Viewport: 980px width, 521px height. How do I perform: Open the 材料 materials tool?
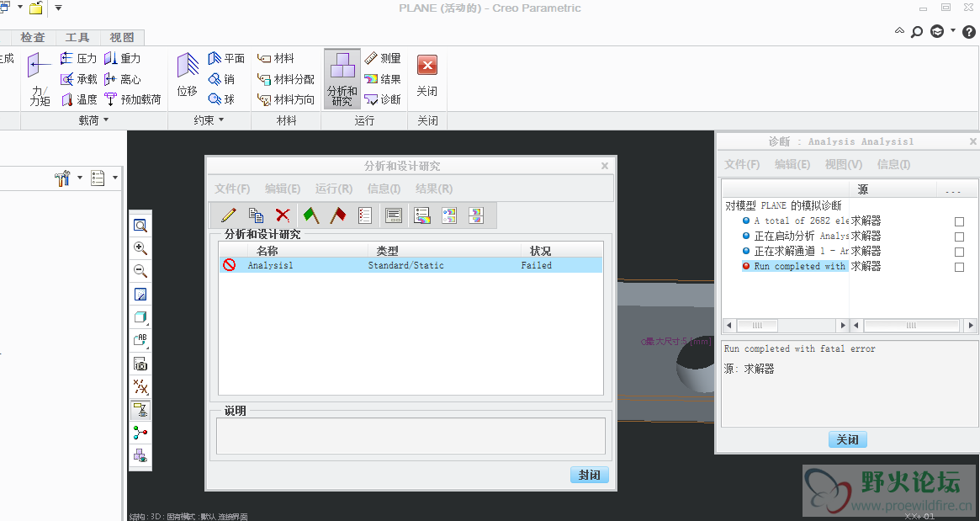276,58
